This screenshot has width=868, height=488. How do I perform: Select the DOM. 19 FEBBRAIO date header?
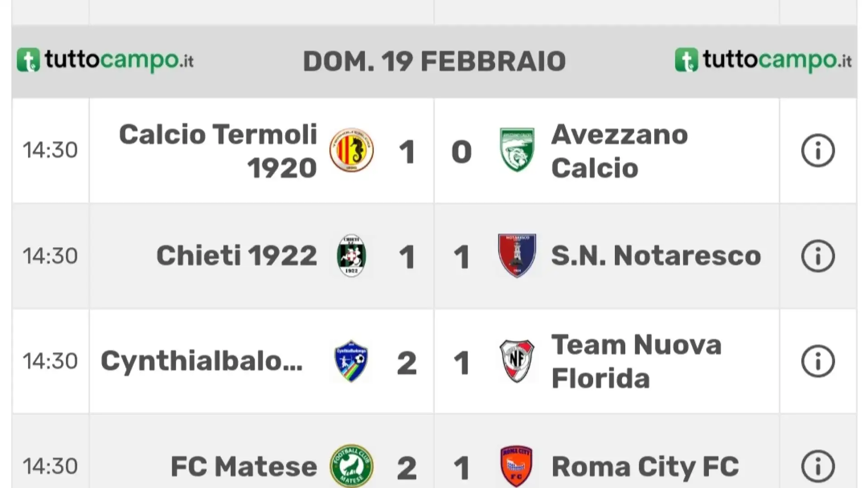[x=434, y=61]
